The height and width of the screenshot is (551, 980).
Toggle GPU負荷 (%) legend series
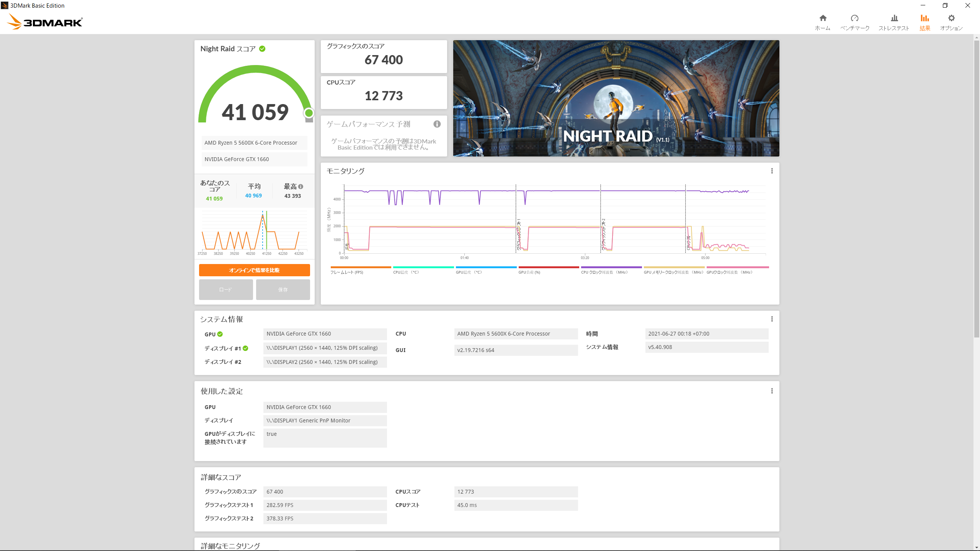[549, 271]
